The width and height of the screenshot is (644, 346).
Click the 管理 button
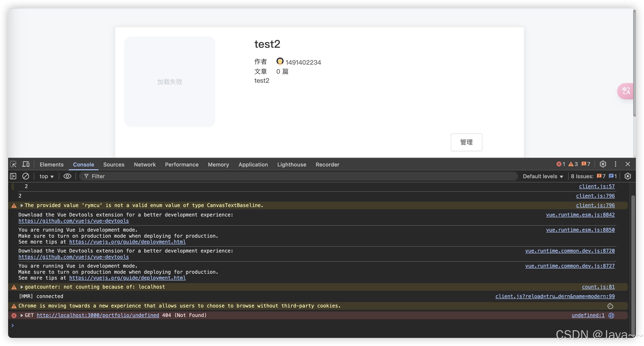coord(466,142)
